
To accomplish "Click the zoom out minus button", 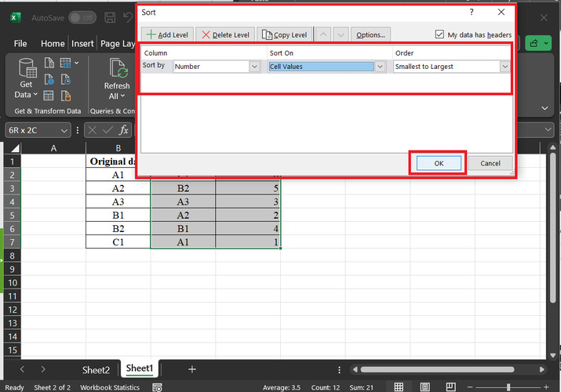I will [x=470, y=387].
